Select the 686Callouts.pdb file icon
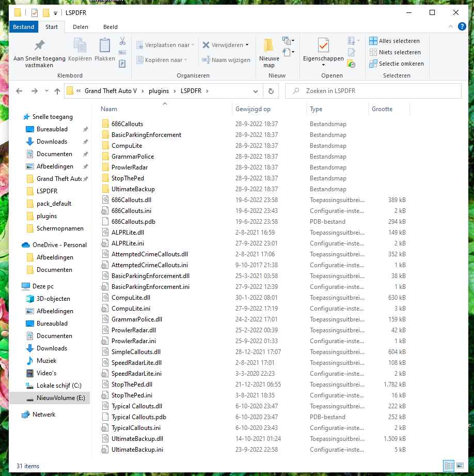 (105, 221)
